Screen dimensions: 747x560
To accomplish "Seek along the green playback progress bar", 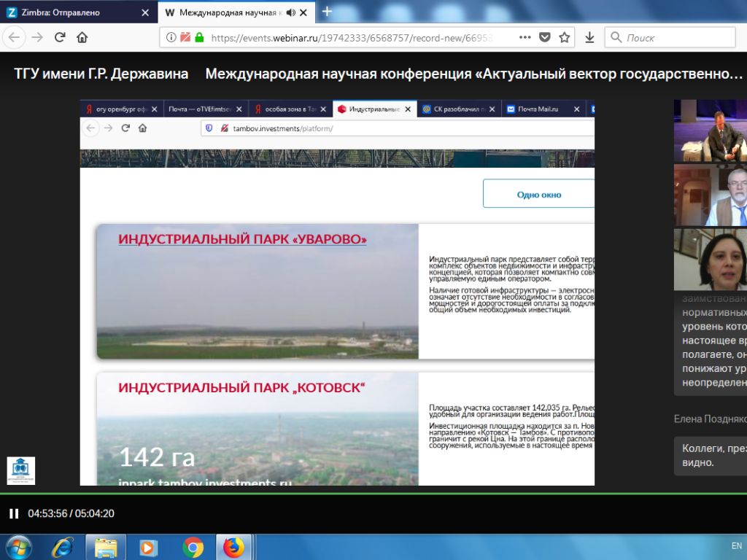I will pos(373,494).
